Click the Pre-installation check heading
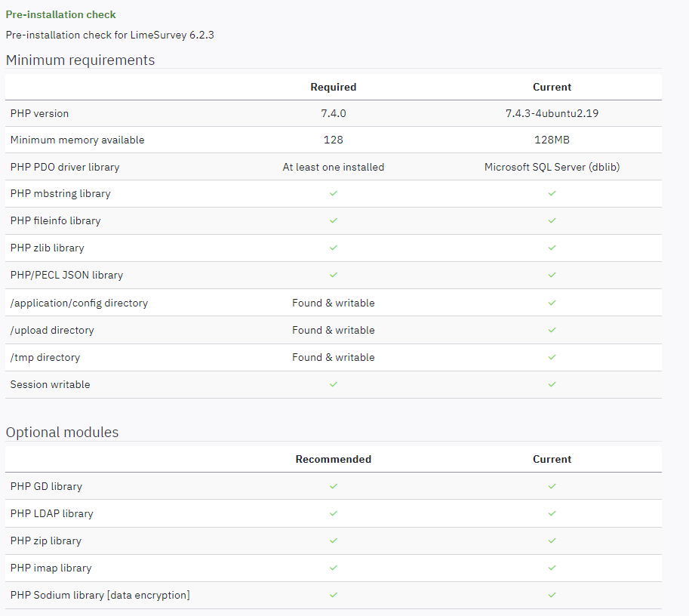This screenshot has height=616, width=689. (x=61, y=14)
